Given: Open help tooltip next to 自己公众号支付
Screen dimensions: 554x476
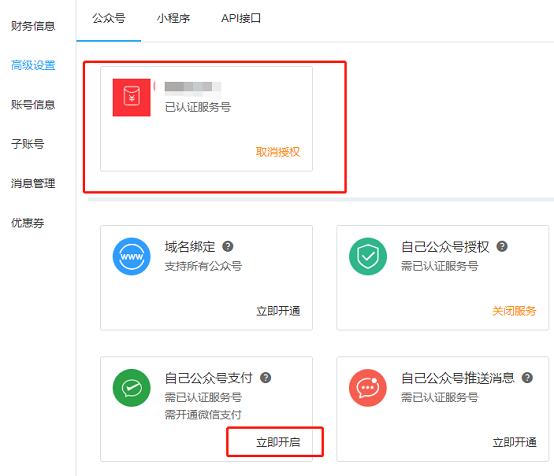Looking at the screenshot, I should (265, 378).
